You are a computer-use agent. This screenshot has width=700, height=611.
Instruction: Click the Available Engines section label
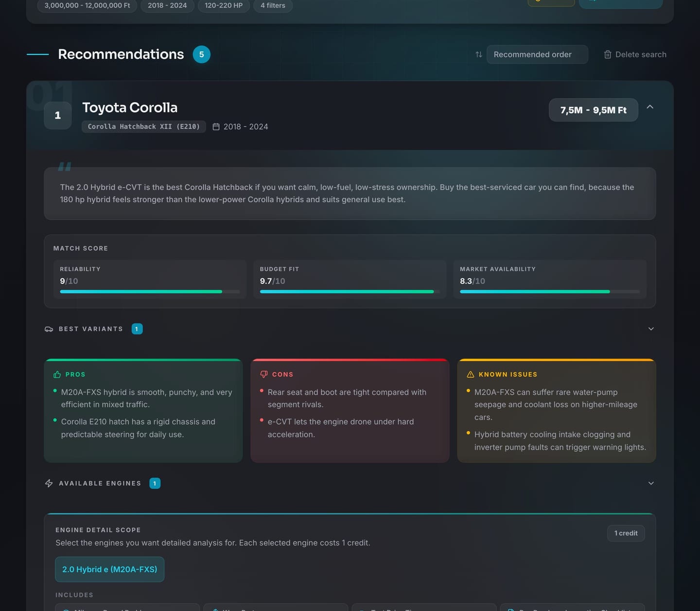click(100, 483)
